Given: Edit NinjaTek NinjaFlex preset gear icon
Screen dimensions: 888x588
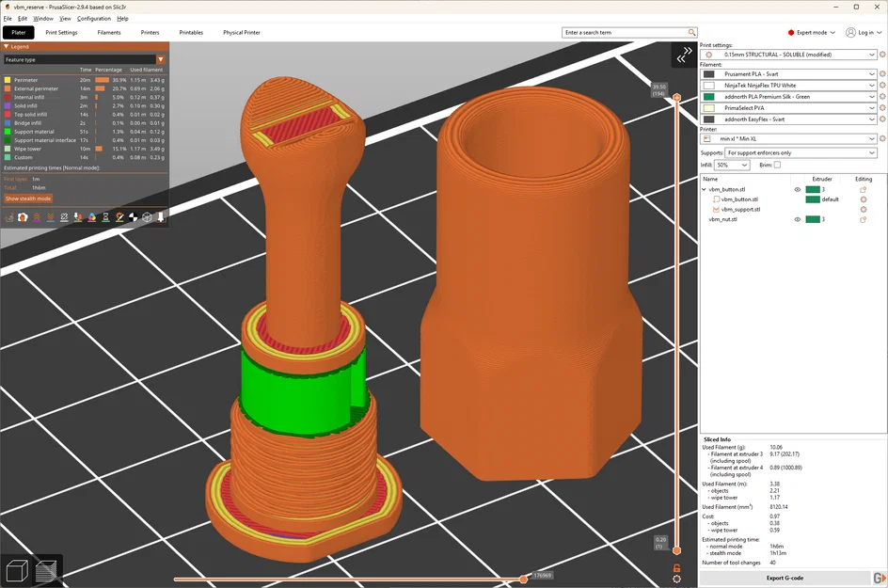Looking at the screenshot, I should pos(882,85).
